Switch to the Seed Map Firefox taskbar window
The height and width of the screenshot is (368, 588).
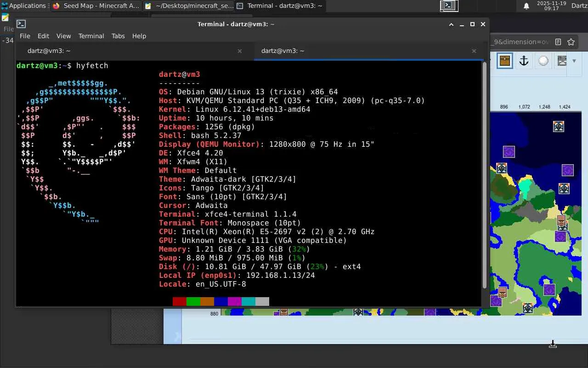(x=96, y=6)
